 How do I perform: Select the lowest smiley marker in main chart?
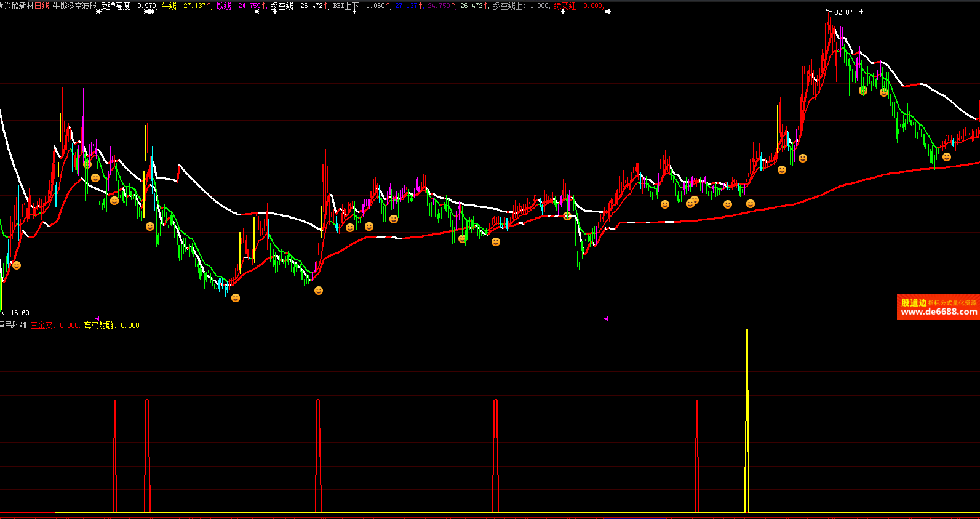[x=236, y=298]
